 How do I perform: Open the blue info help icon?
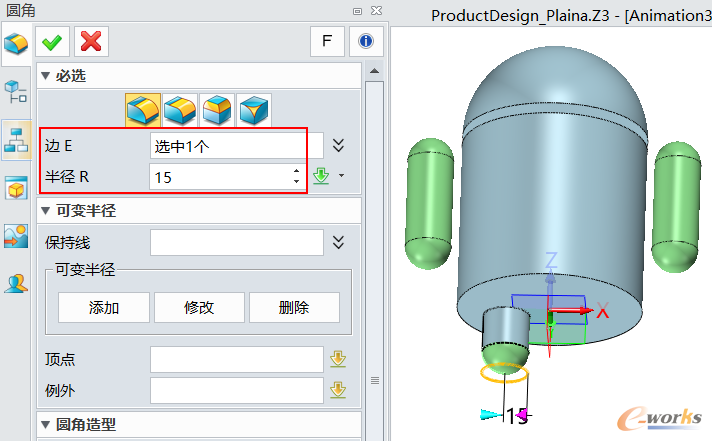point(366,41)
